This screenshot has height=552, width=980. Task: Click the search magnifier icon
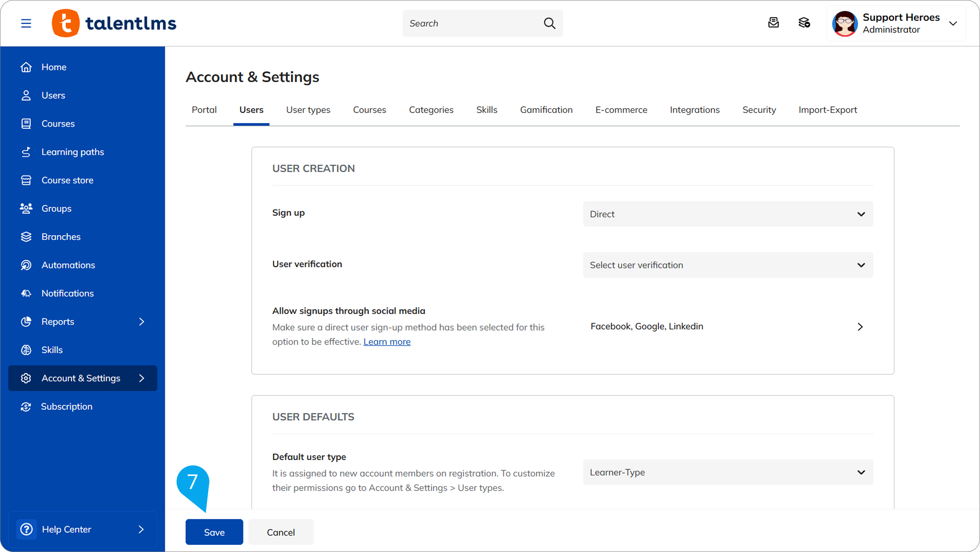pyautogui.click(x=549, y=23)
